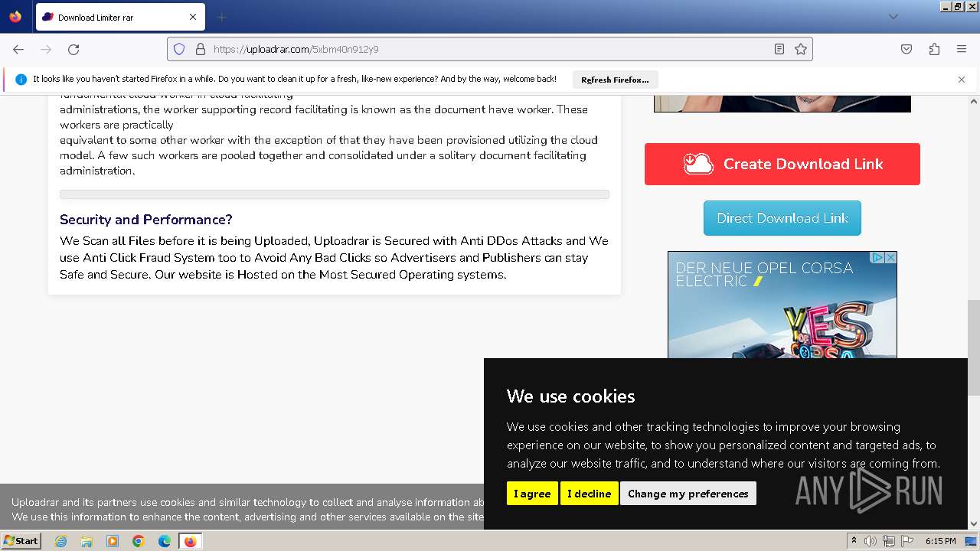Go back to previous page
This screenshot has width=980, height=551.
(18, 49)
